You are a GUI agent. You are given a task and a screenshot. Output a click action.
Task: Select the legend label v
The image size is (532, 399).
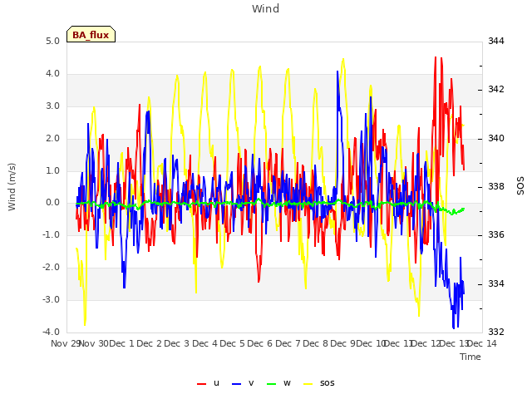pos(251,382)
